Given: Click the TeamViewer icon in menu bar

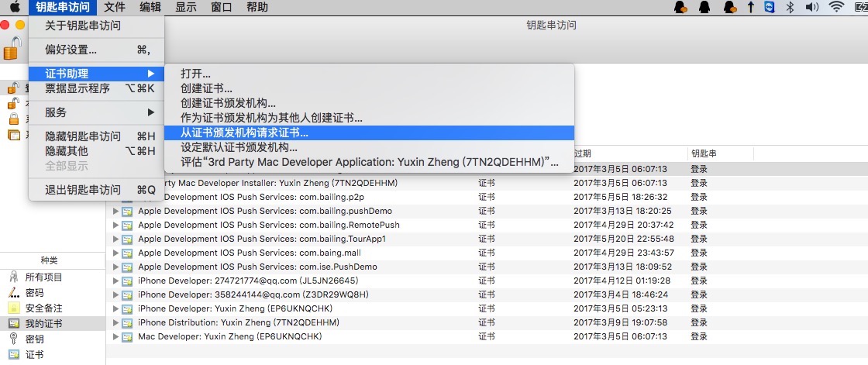Looking at the screenshot, I should (769, 7).
